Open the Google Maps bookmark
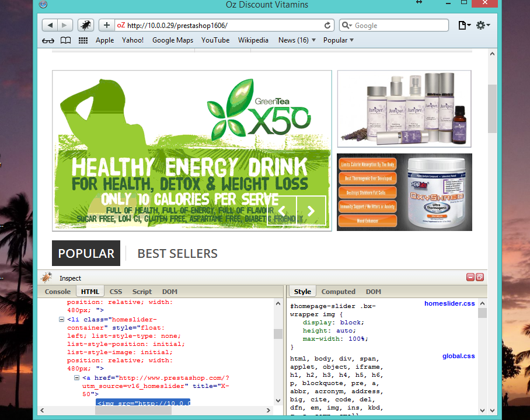530x420 pixels. click(x=173, y=40)
